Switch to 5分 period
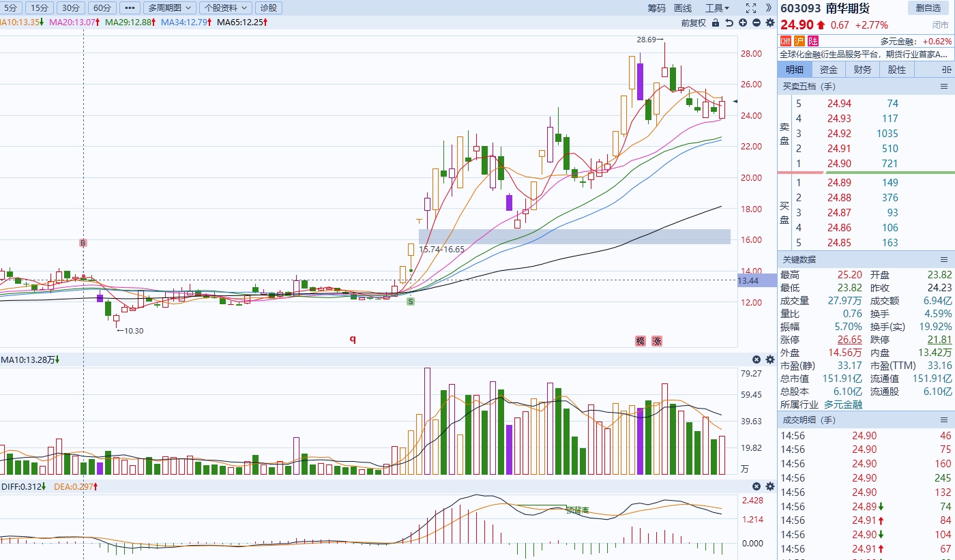 [12, 8]
